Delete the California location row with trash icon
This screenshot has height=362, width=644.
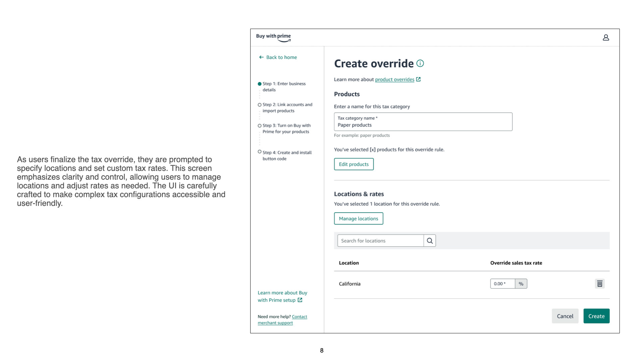pos(600,284)
